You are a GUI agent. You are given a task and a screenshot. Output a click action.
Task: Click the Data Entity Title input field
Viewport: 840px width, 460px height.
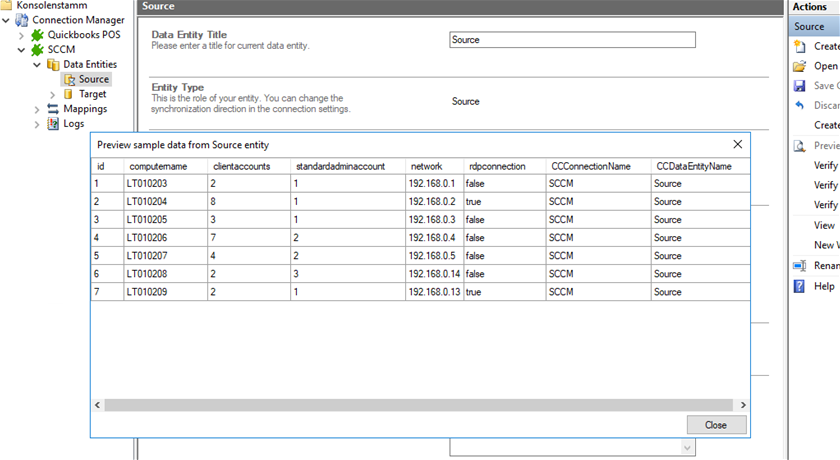point(572,40)
